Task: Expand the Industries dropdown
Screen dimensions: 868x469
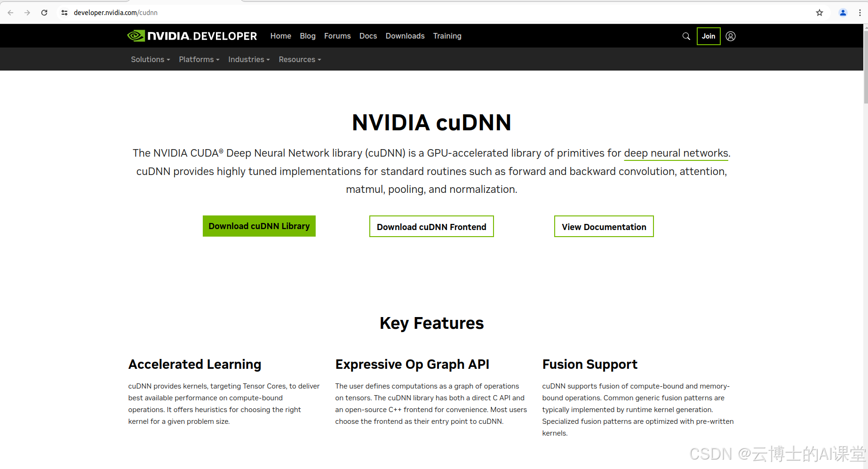Action: (x=249, y=59)
